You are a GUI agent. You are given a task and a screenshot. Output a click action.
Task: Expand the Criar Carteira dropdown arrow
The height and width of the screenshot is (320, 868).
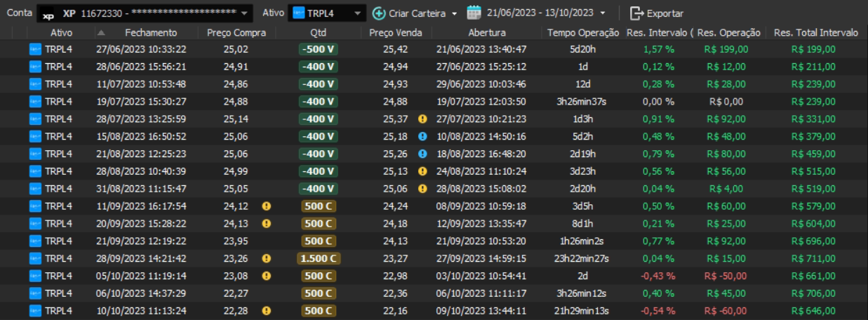[454, 13]
